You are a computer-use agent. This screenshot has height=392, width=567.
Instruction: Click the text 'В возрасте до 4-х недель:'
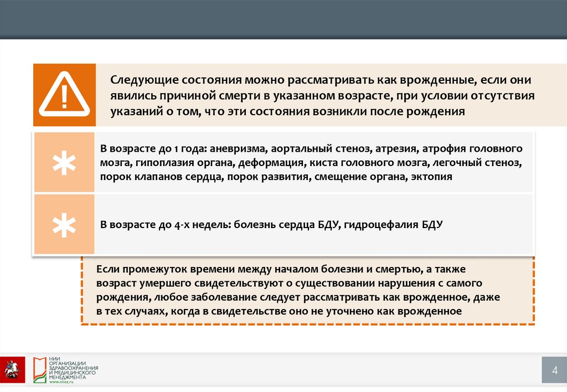tap(166, 225)
